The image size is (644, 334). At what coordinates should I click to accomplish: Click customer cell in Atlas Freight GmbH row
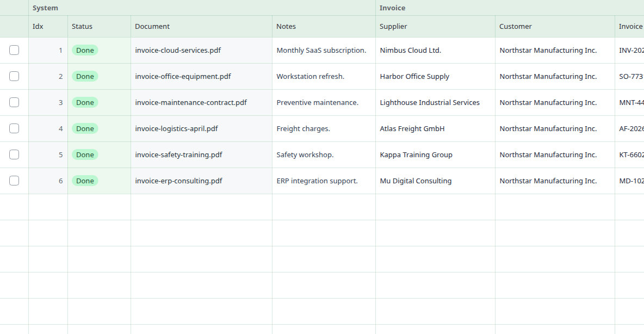click(x=555, y=128)
